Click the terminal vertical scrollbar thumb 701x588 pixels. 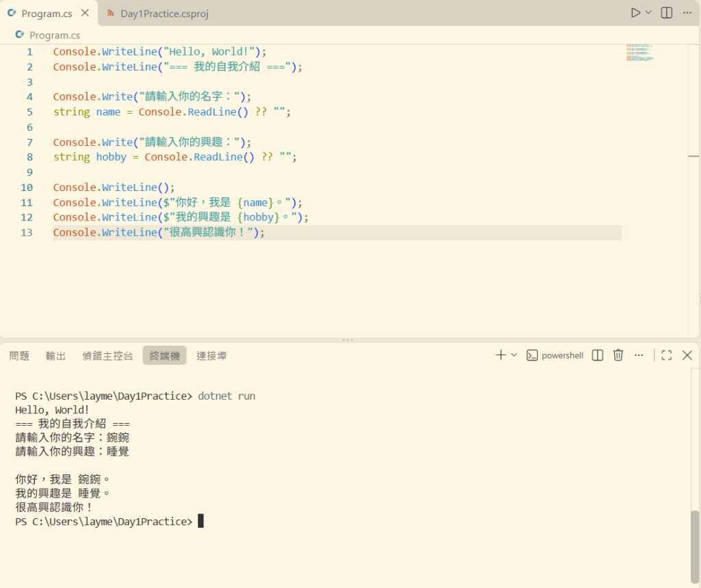(695, 548)
